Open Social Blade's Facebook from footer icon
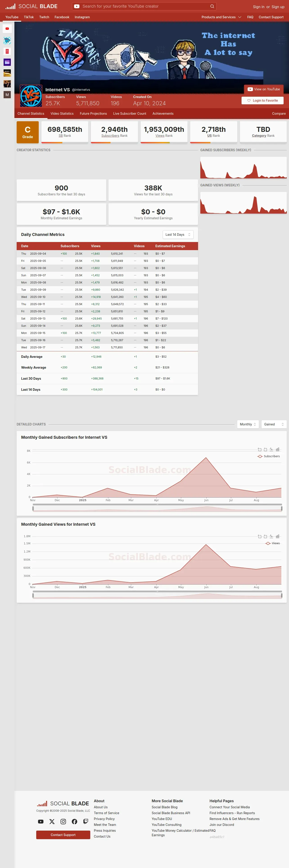Image resolution: width=289 pixels, height=868 pixels. [x=74, y=822]
